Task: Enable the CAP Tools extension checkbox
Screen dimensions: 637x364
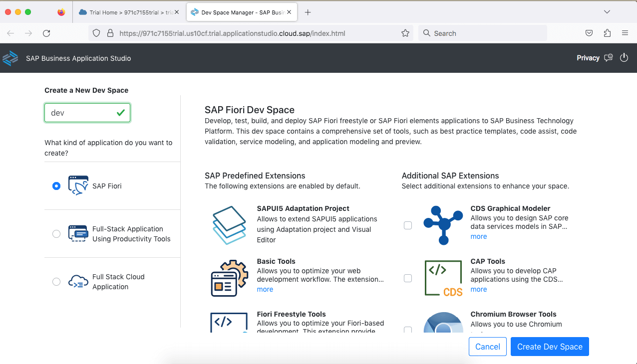Action: click(x=408, y=278)
